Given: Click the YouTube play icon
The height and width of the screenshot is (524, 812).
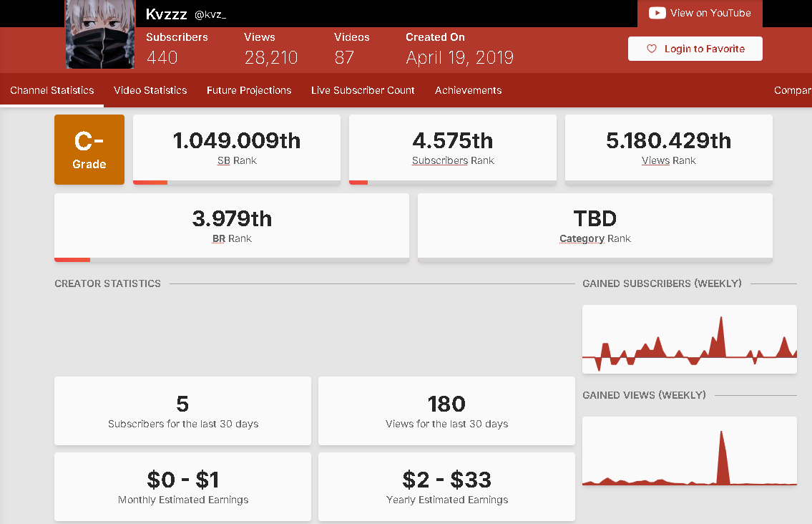Looking at the screenshot, I should pyautogui.click(x=657, y=13).
